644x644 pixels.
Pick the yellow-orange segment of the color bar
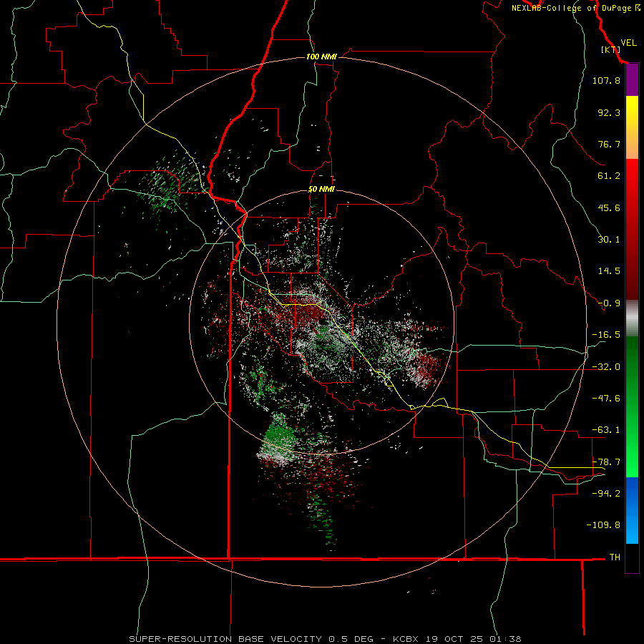click(632, 127)
